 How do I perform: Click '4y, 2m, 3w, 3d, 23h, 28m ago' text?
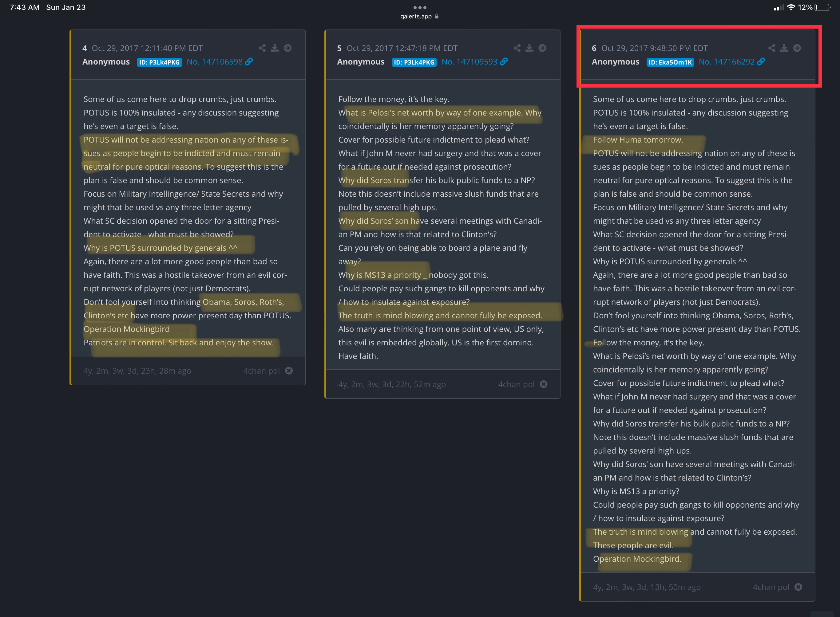pos(137,371)
